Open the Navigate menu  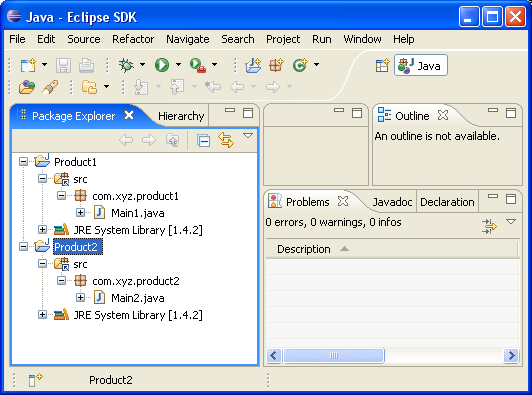[x=188, y=39]
